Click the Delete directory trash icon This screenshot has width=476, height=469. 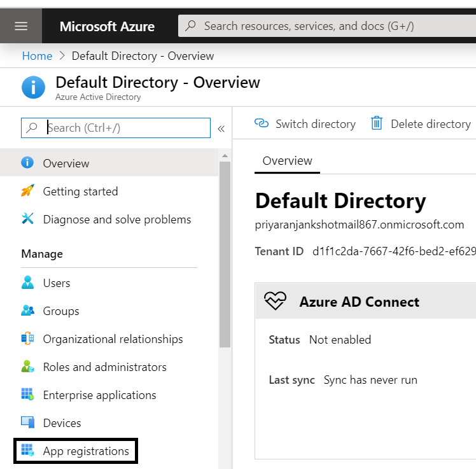click(377, 123)
